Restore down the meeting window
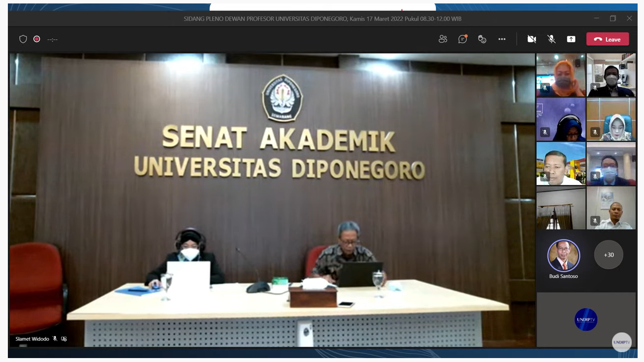Viewport: 644px width, 362px height. [x=613, y=19]
